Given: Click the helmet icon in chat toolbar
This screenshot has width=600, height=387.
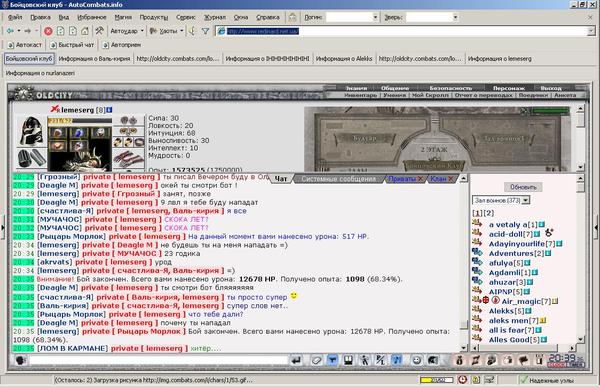Looking at the screenshot, I should (433, 360).
